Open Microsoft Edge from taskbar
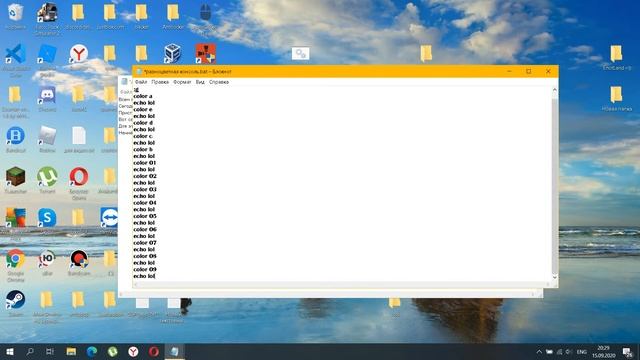The height and width of the screenshot is (360, 640). point(92,351)
